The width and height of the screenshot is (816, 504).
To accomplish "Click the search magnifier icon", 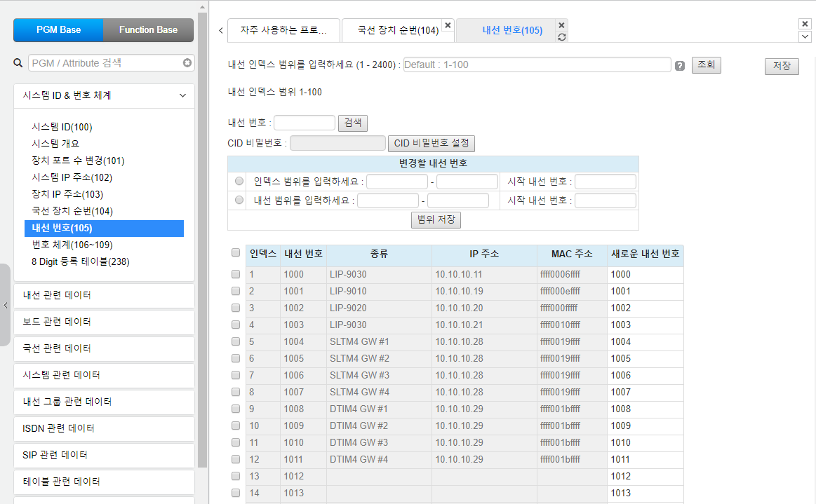I will click(x=18, y=63).
